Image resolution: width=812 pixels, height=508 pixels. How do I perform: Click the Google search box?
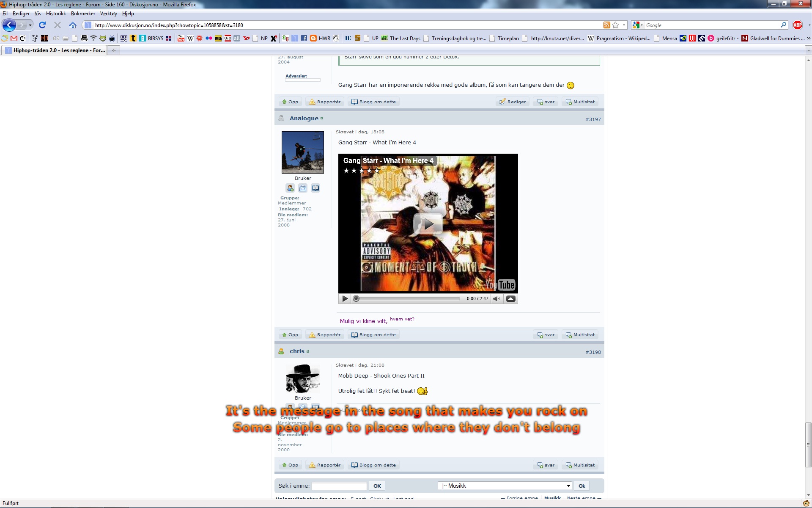click(712, 25)
